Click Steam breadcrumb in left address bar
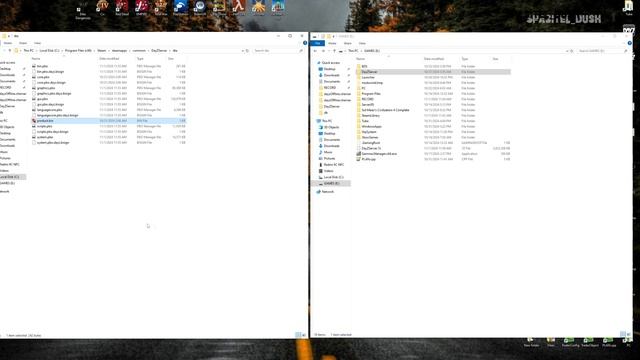The width and height of the screenshot is (640, 360). tap(102, 51)
